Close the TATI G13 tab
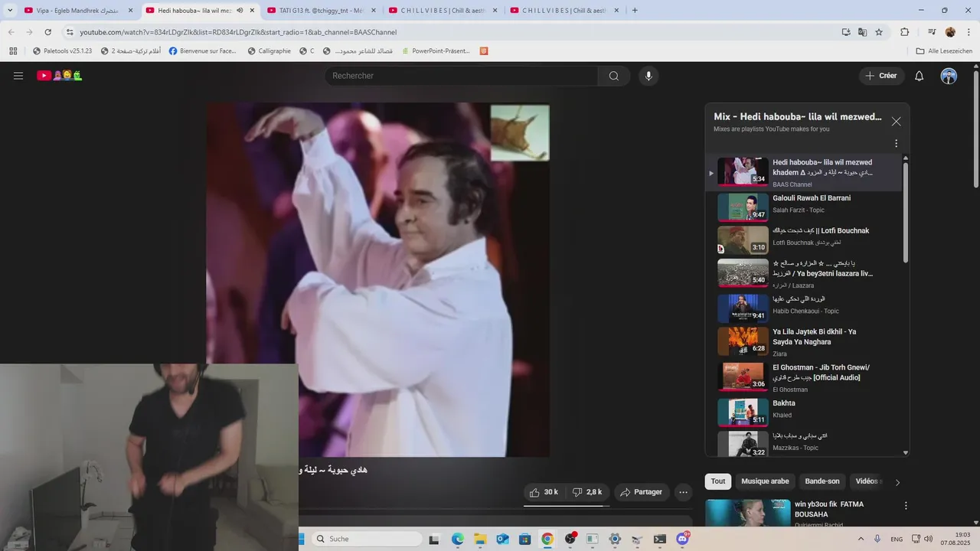Image resolution: width=980 pixels, height=551 pixels. click(x=373, y=11)
